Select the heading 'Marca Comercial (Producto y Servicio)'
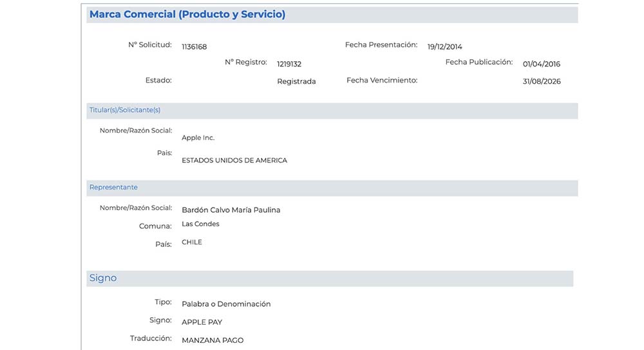Screen dimensions: 644x350 [187, 14]
